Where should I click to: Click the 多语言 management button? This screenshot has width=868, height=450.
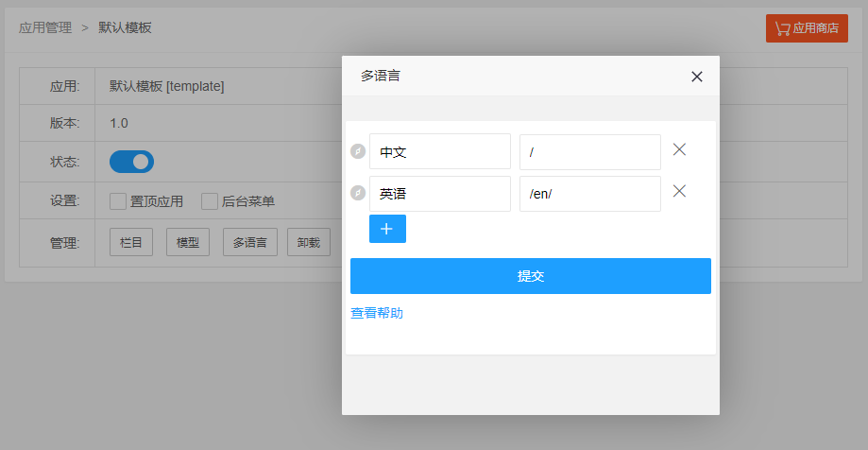(x=250, y=242)
